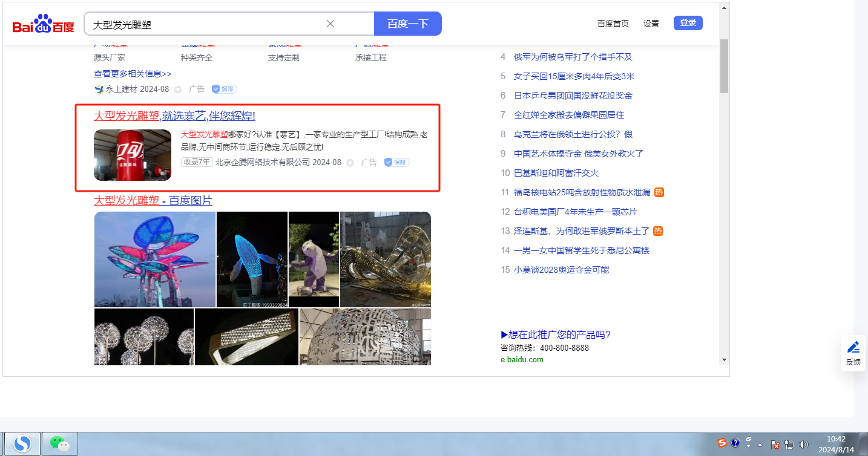Click the page's vertical scrollbar thumb
Image resolution: width=868 pixels, height=456 pixels.
click(724, 67)
